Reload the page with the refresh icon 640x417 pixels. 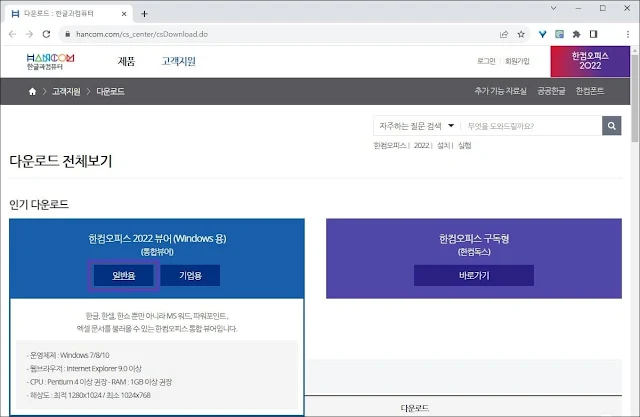[x=47, y=34]
